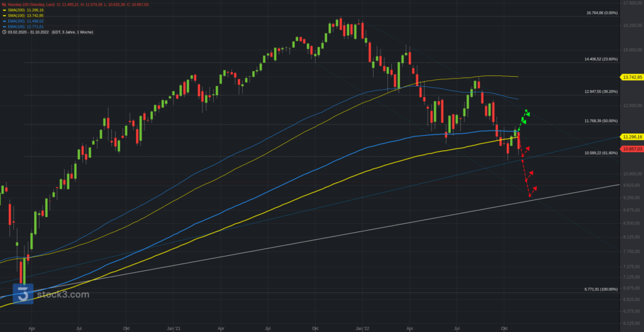Click the EMA(100) indicator label
This screenshot has width=644, height=332.
(x=17, y=26)
